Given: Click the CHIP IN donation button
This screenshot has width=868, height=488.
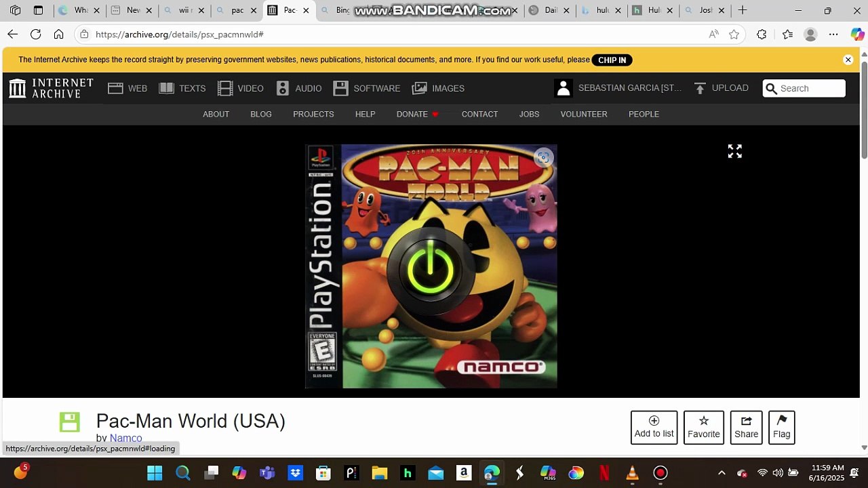Looking at the screenshot, I should [612, 60].
